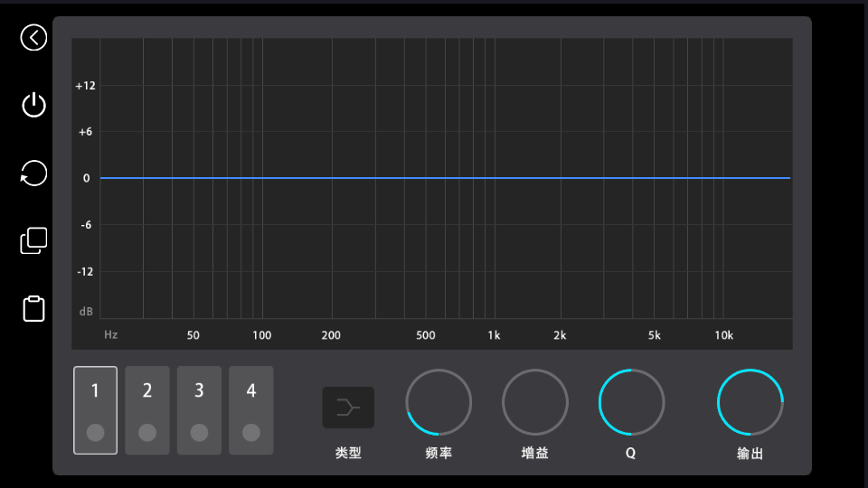The height and width of the screenshot is (488, 868).
Task: Click the 增益 gain knob
Action: tap(535, 402)
